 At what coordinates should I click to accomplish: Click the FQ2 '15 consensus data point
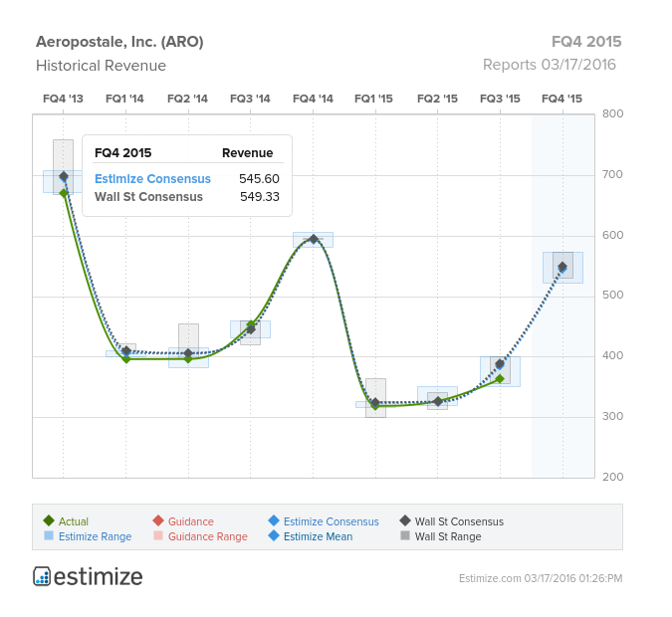438,401
